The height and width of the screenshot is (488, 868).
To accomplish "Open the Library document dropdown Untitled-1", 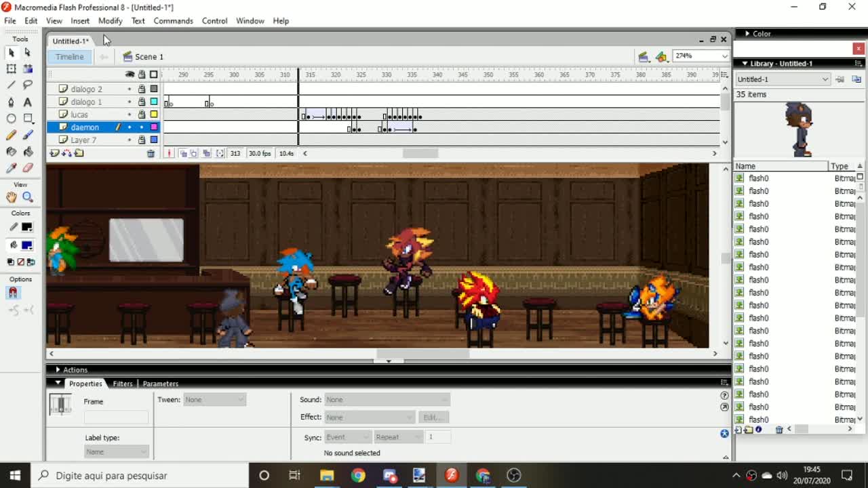I will pyautogui.click(x=783, y=79).
